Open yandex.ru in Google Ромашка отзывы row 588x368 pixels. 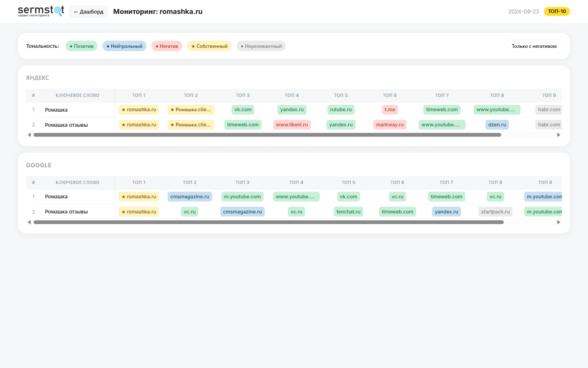click(x=446, y=212)
